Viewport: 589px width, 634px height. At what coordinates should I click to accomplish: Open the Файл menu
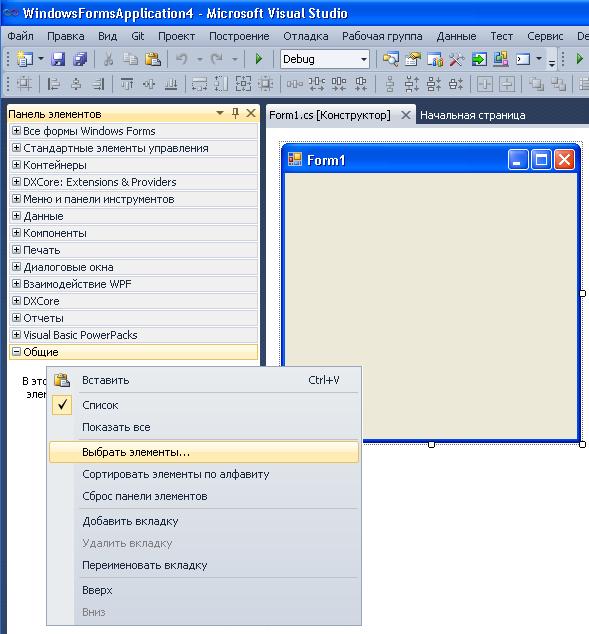(x=21, y=36)
